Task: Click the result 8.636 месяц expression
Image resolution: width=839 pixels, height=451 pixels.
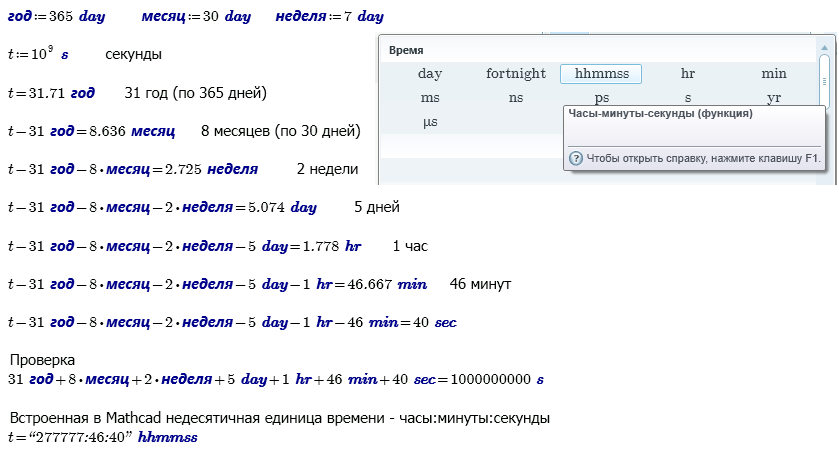Action: pyautogui.click(x=91, y=131)
